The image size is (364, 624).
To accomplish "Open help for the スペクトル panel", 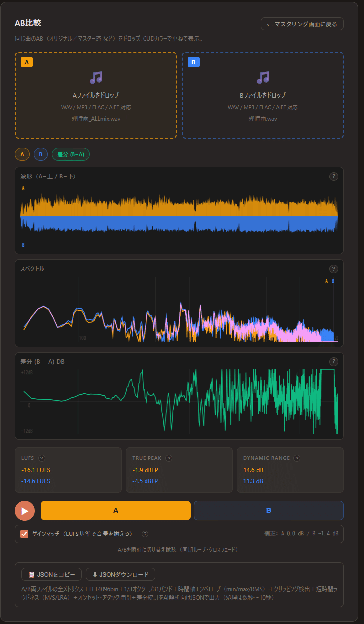I will [334, 269].
